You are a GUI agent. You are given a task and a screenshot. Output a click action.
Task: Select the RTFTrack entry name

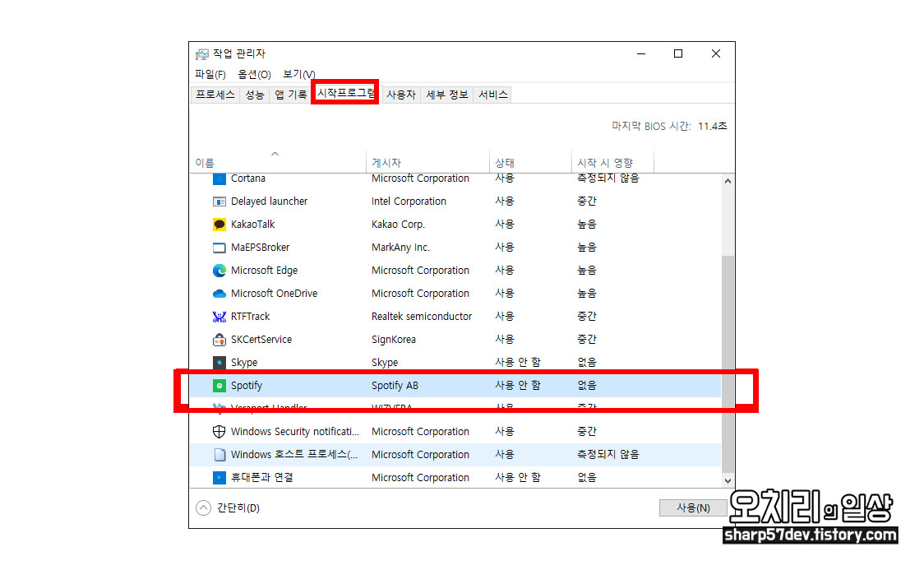251,317
